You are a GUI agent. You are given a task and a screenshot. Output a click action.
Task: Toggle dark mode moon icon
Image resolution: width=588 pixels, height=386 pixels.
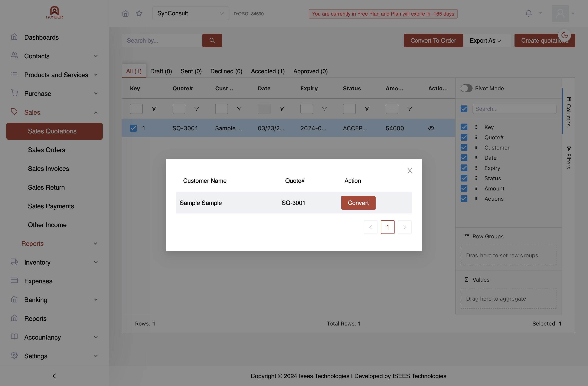564,35
